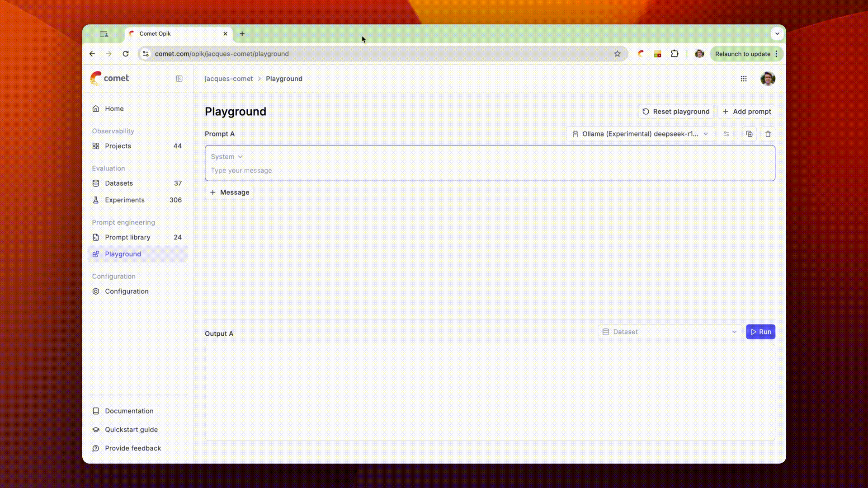Expand the System role selector
This screenshot has height=488, width=868.
point(226,157)
